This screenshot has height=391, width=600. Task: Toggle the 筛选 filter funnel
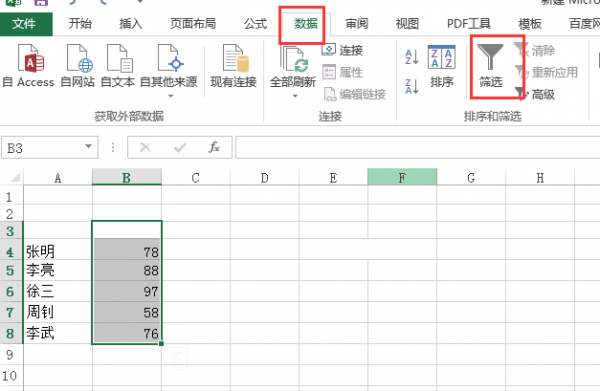tap(491, 65)
